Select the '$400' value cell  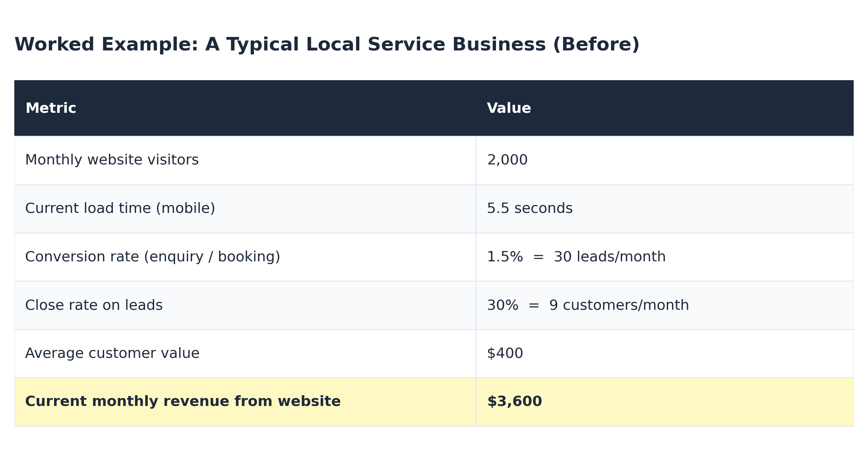[665, 354]
